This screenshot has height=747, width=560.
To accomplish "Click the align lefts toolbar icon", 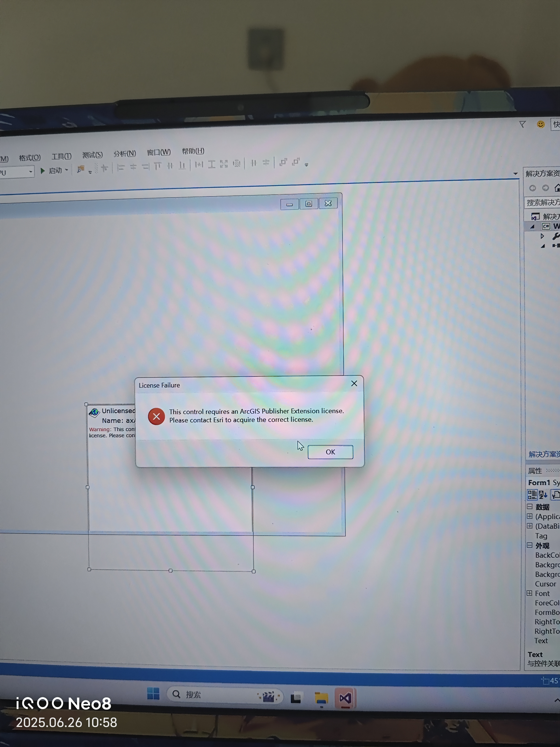I will pyautogui.click(x=120, y=168).
